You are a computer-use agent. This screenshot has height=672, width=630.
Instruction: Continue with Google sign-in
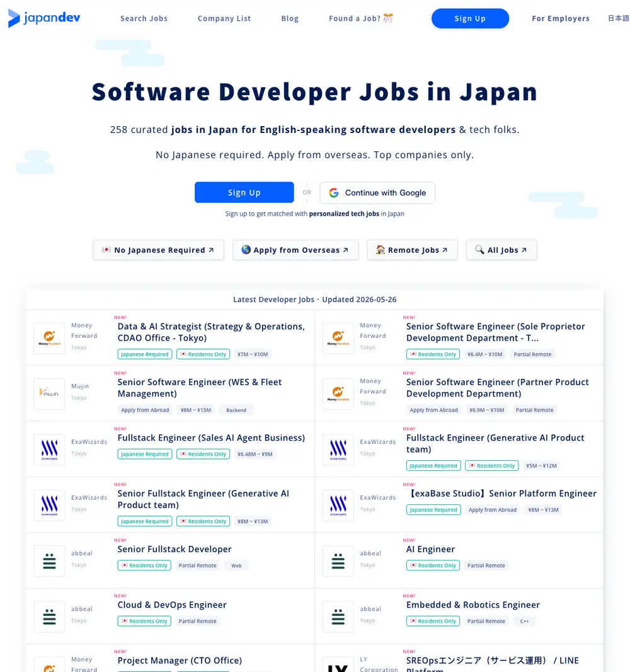click(x=377, y=193)
